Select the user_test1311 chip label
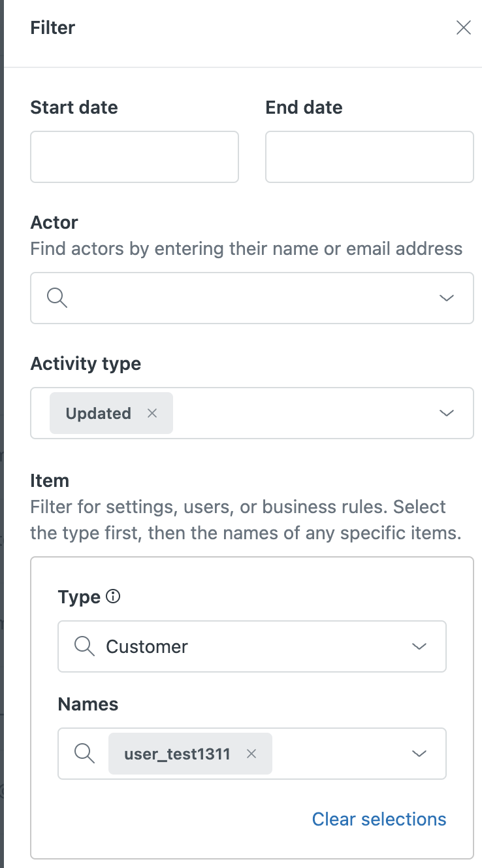This screenshot has width=482, height=868. [x=177, y=754]
